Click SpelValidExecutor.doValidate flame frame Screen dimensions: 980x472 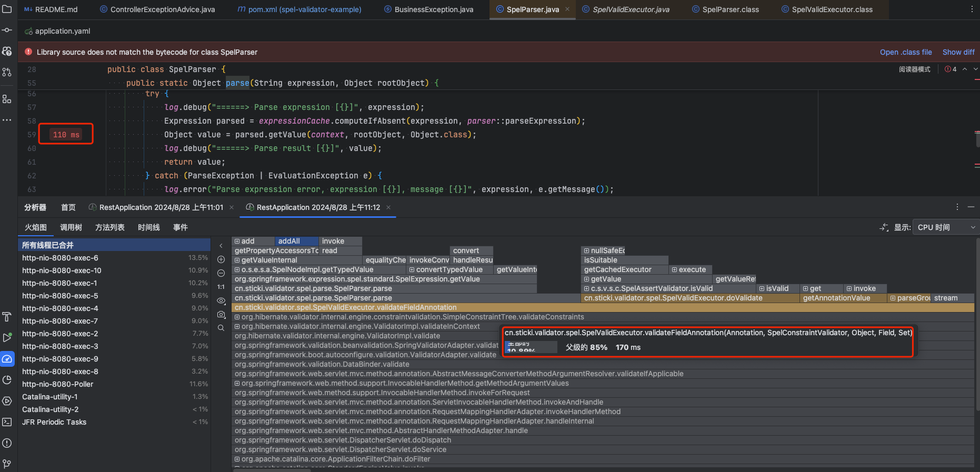click(690, 298)
